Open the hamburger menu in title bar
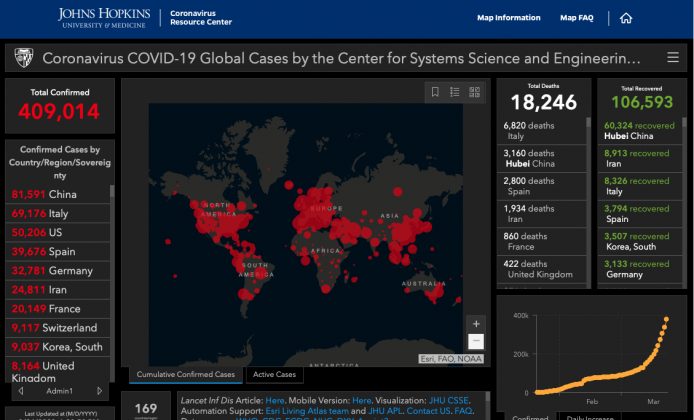 pyautogui.click(x=673, y=57)
